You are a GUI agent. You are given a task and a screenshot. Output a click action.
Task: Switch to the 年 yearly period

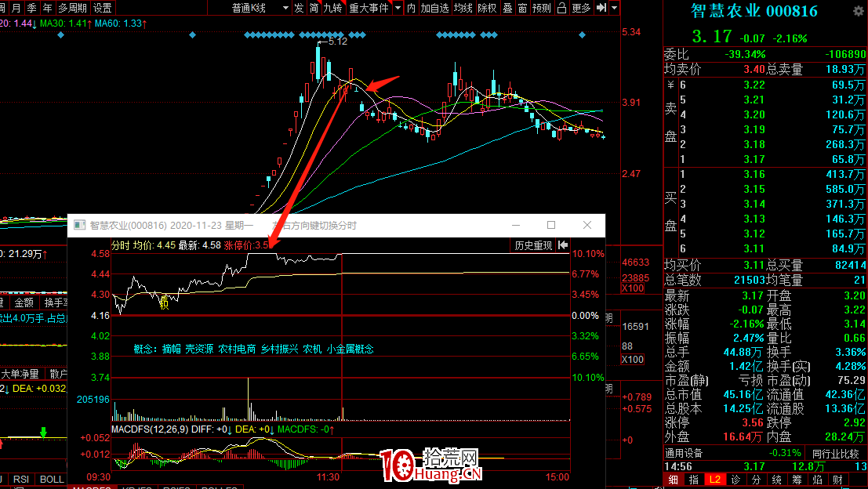47,8
